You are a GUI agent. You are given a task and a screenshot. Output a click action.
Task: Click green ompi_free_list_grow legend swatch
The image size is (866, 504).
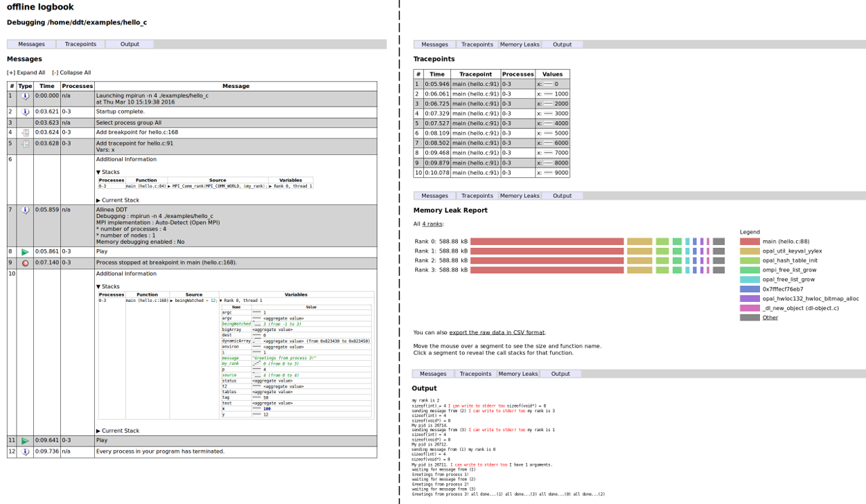750,270
